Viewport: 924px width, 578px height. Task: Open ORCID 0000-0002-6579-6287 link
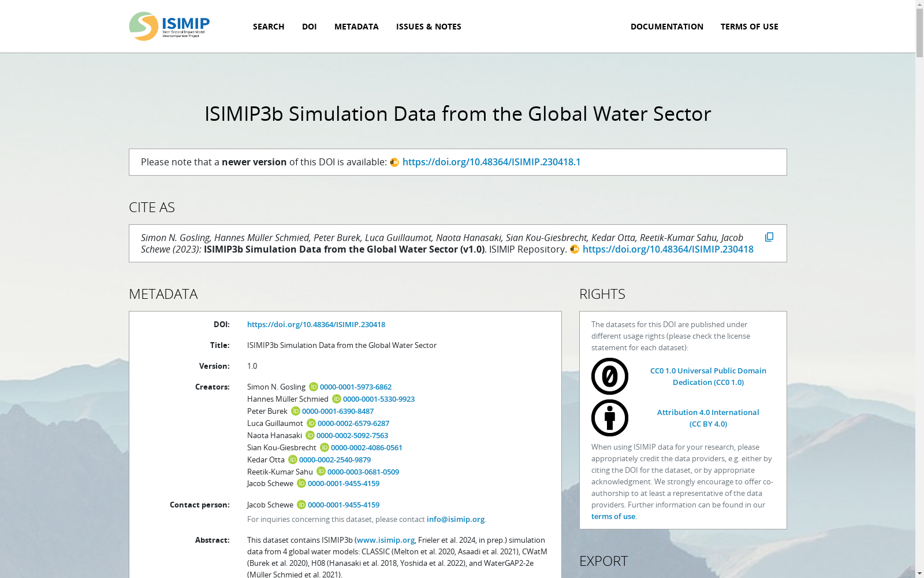(x=353, y=423)
